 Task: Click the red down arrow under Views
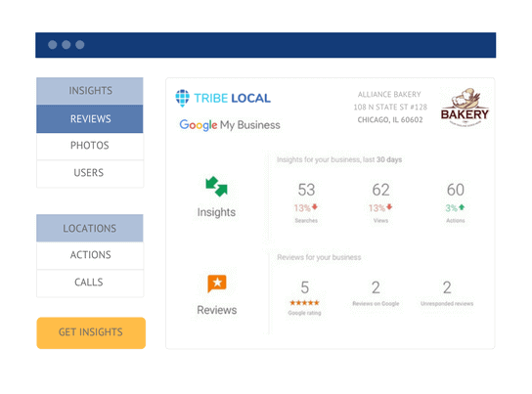coord(389,207)
